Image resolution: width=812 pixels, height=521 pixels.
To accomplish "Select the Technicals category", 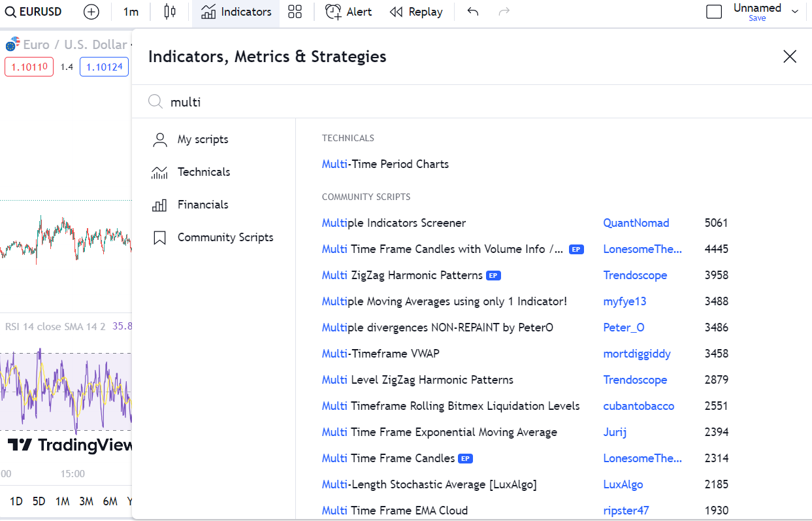I will 214,172.
